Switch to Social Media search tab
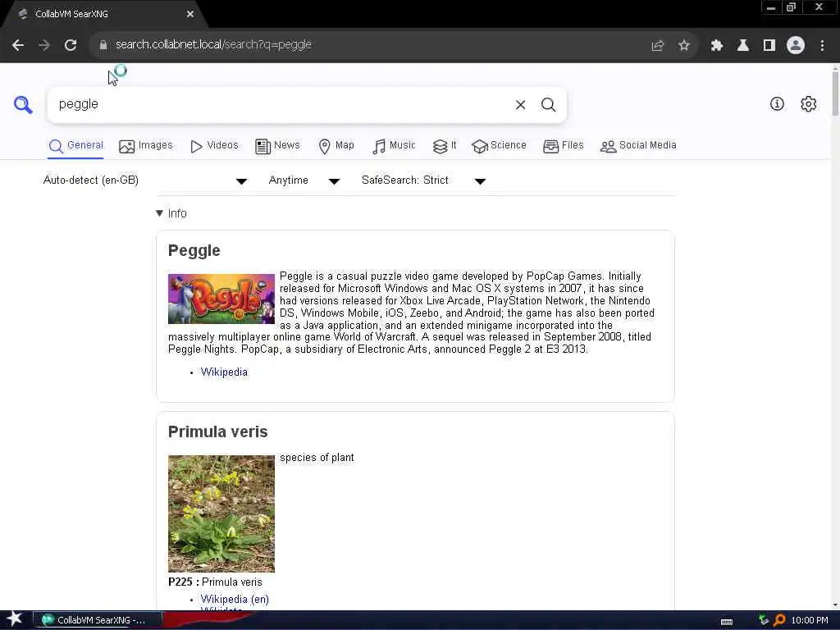The image size is (840, 630). (x=638, y=146)
